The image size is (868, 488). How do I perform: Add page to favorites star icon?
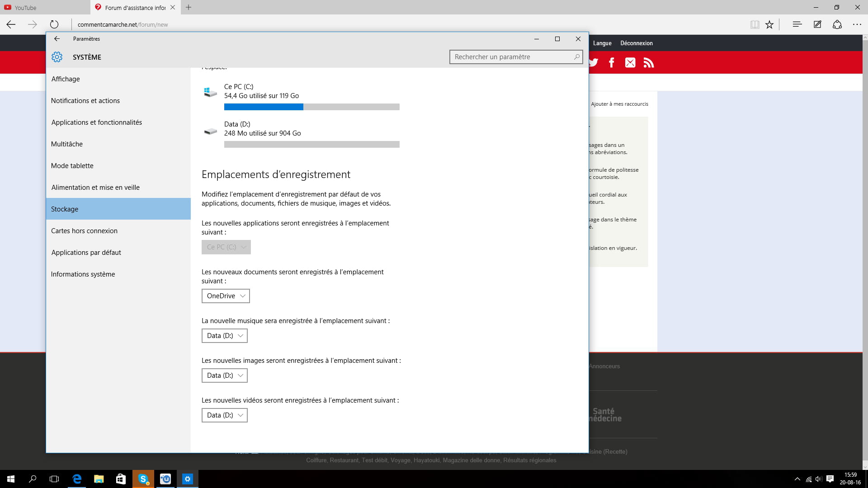pos(769,24)
